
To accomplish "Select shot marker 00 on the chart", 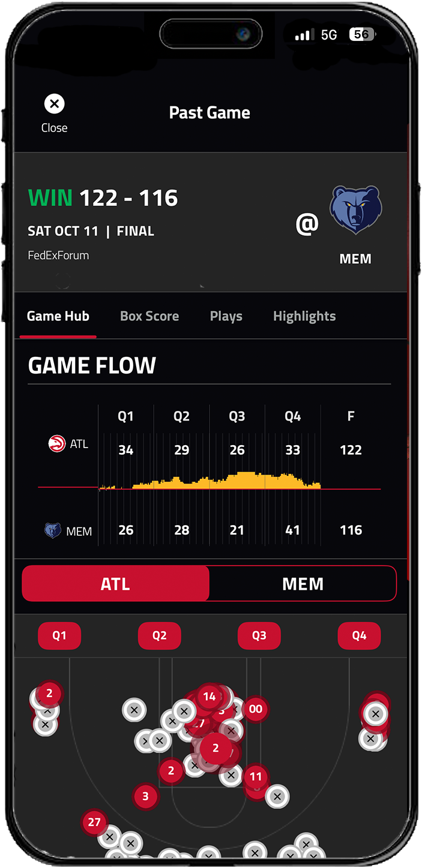I will (x=256, y=709).
